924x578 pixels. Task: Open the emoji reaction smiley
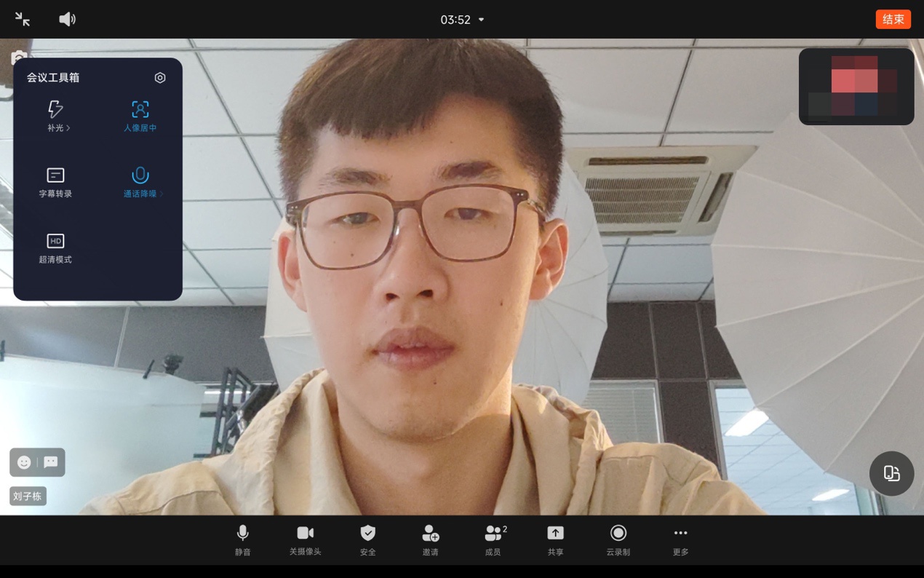pyautogui.click(x=24, y=462)
